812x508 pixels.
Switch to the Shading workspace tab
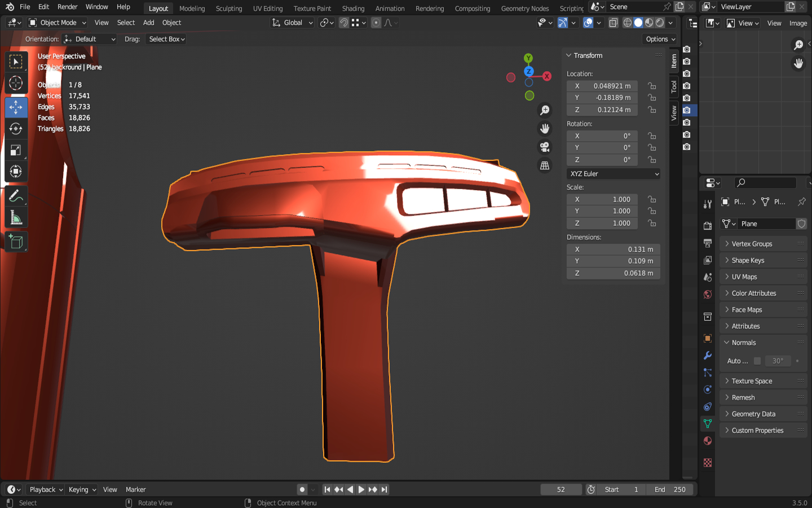pyautogui.click(x=353, y=8)
